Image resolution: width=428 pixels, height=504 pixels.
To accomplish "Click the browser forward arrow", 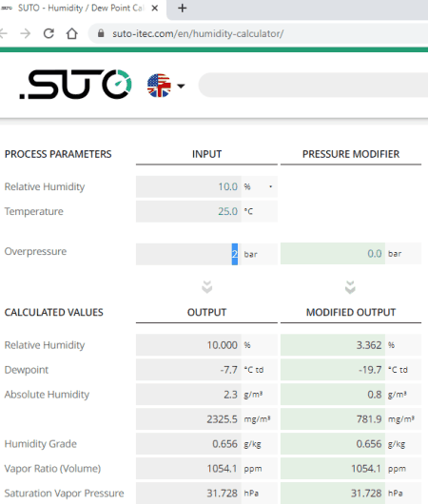I will click(26, 33).
